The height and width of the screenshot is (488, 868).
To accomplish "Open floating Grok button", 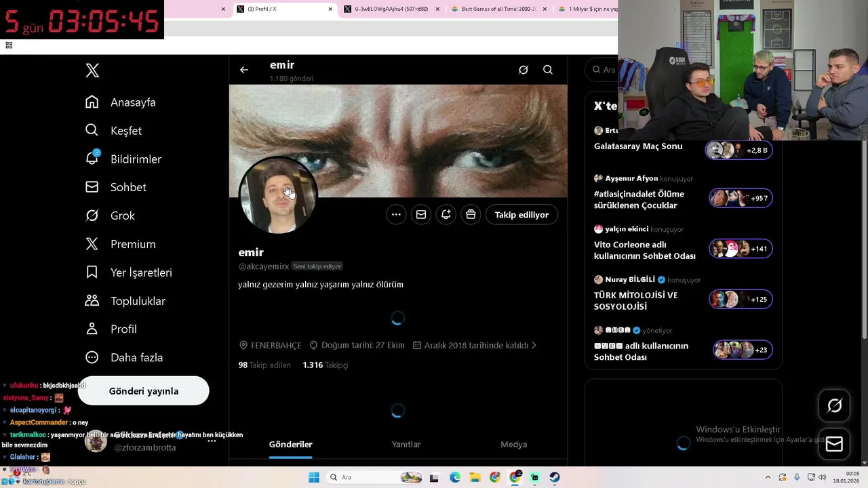I will (834, 405).
